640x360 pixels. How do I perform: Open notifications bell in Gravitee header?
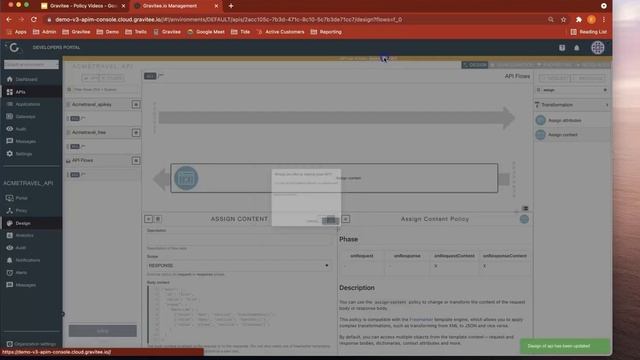click(577, 48)
